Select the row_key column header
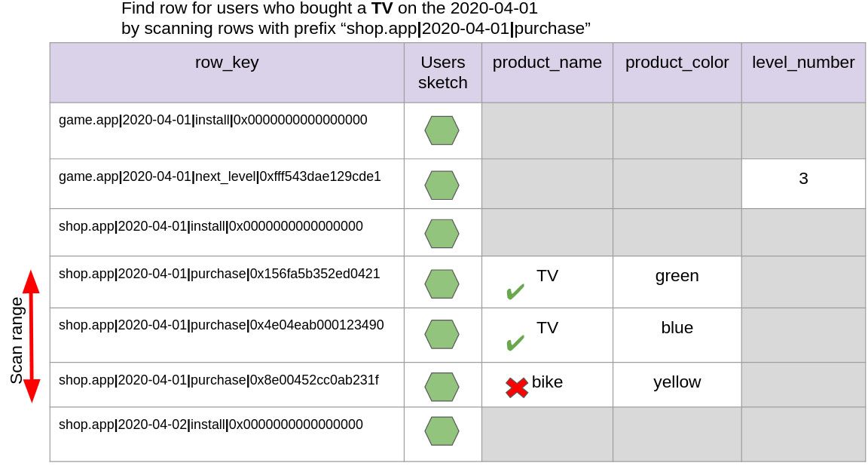The image size is (868, 475). 227,72
